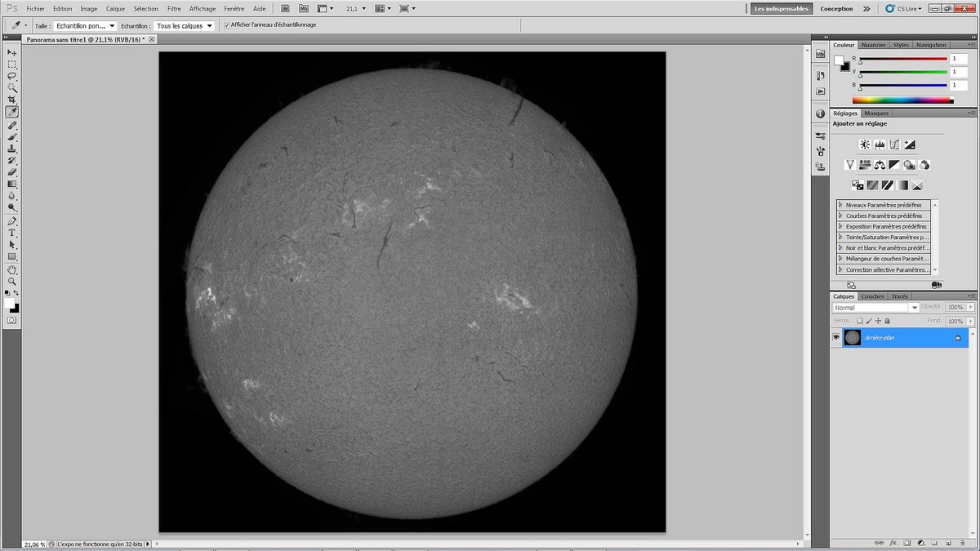Screen dimensions: 980x551
Task: Open the Filtre menu
Action: (174, 8)
